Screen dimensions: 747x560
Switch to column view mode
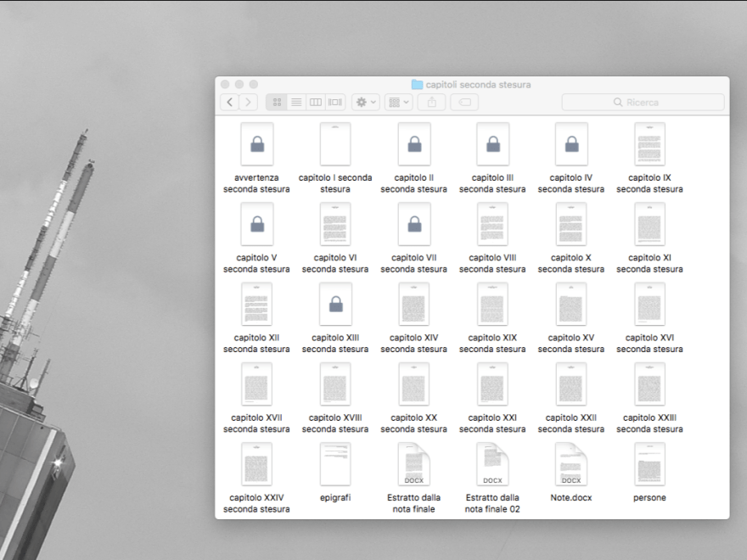[316, 102]
